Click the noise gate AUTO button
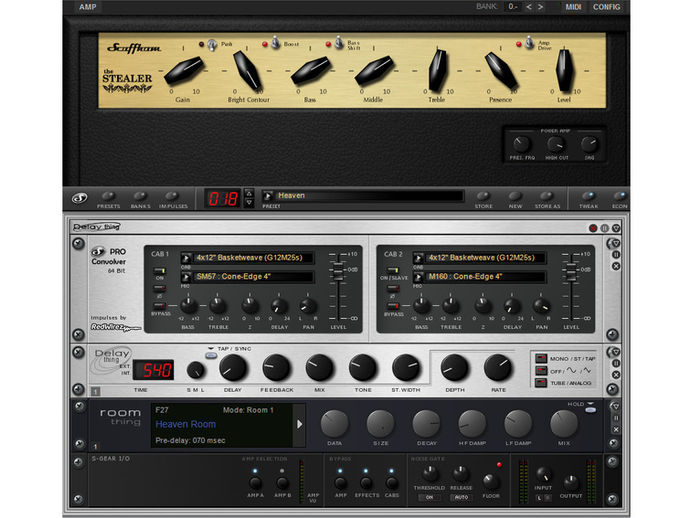Screen dimensions: 690x518 (x=461, y=497)
